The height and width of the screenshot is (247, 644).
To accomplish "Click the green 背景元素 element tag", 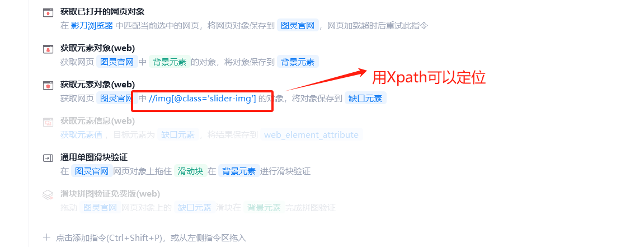I will pyautogui.click(x=169, y=62).
